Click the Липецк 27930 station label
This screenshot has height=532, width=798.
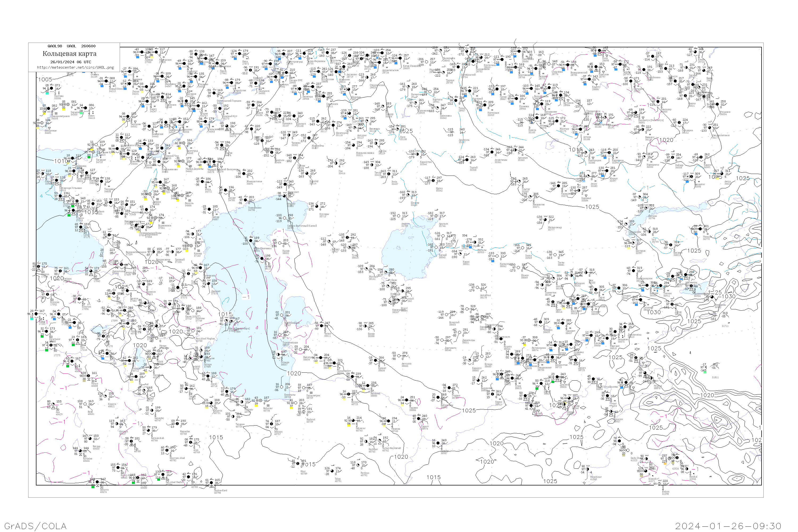tap(148, 61)
